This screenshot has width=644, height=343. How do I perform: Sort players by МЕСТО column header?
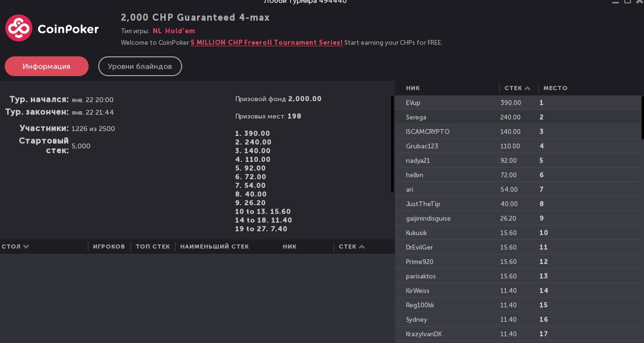pos(555,88)
